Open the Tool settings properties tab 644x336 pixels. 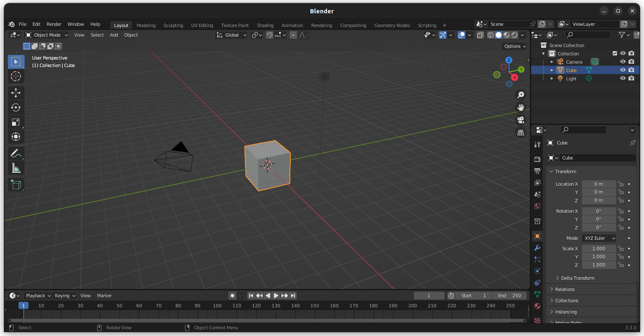pyautogui.click(x=537, y=144)
